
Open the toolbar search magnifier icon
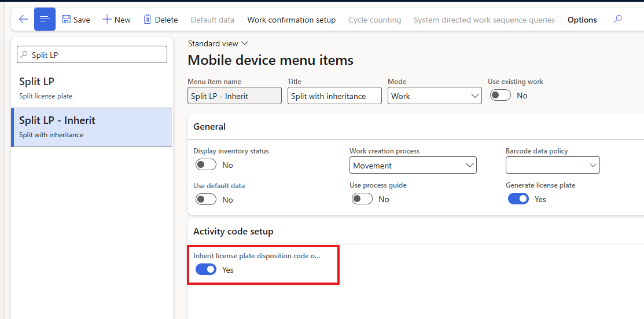click(x=618, y=19)
